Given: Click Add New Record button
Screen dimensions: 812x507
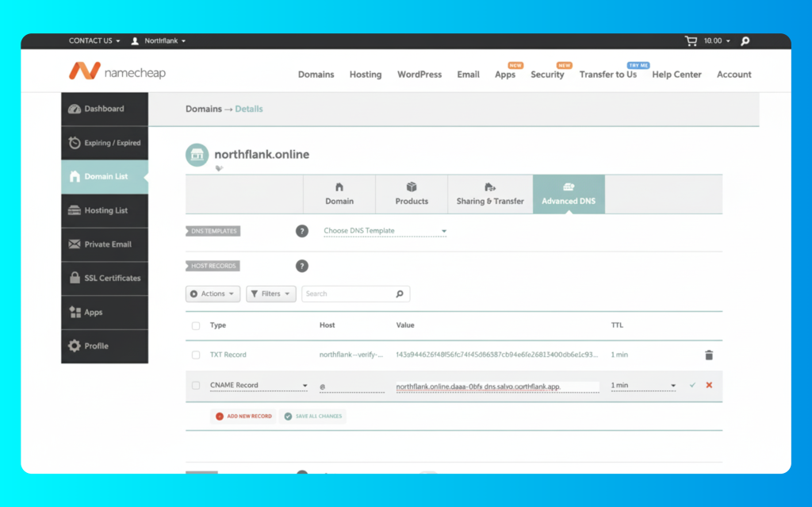Looking at the screenshot, I should click(243, 416).
